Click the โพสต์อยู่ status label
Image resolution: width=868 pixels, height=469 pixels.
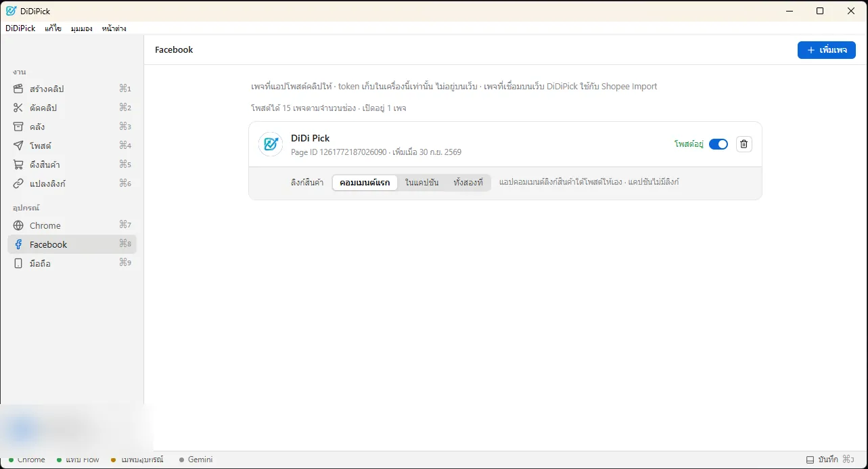coord(689,144)
